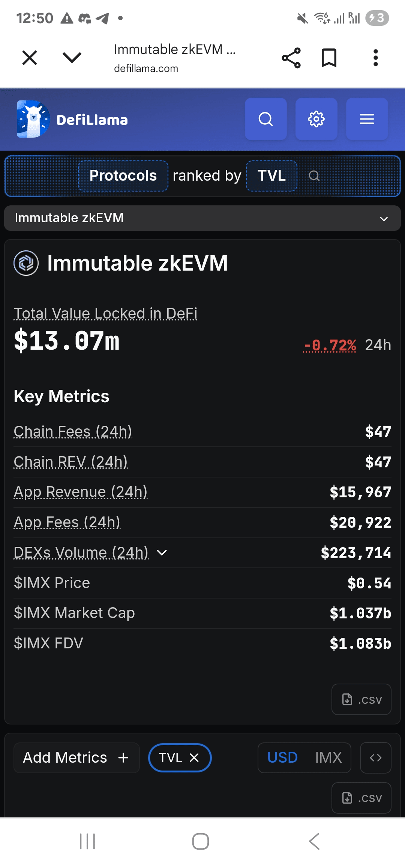Select USD chart denomination
405x868 pixels.
282,757
